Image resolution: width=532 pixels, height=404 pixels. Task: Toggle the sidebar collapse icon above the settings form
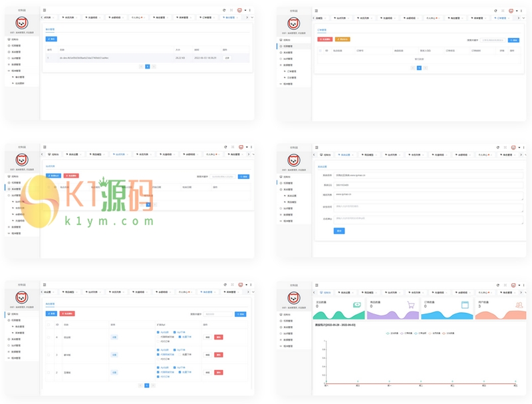tap(317, 147)
